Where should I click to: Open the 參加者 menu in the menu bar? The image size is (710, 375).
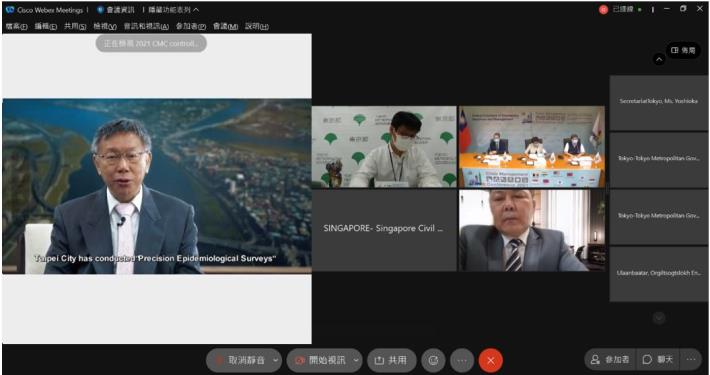coord(191,26)
